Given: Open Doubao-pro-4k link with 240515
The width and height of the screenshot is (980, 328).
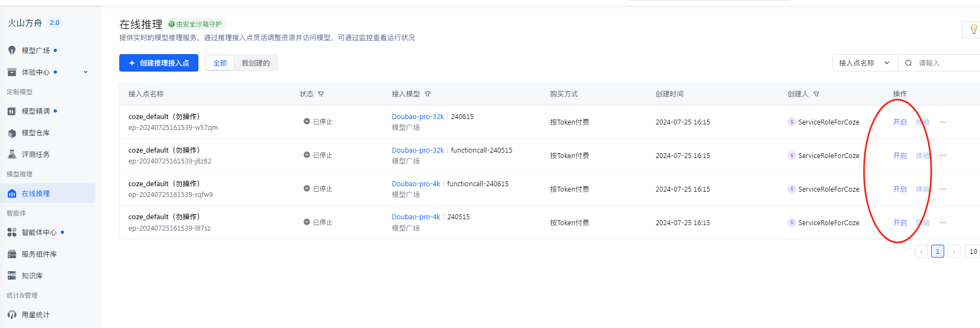Looking at the screenshot, I should [x=416, y=217].
